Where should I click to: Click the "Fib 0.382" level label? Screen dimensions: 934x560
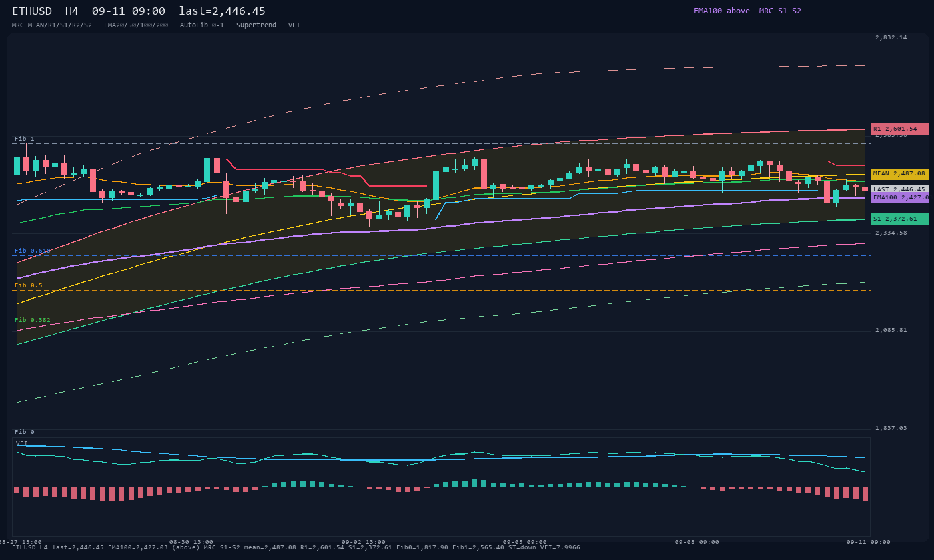[x=33, y=320]
